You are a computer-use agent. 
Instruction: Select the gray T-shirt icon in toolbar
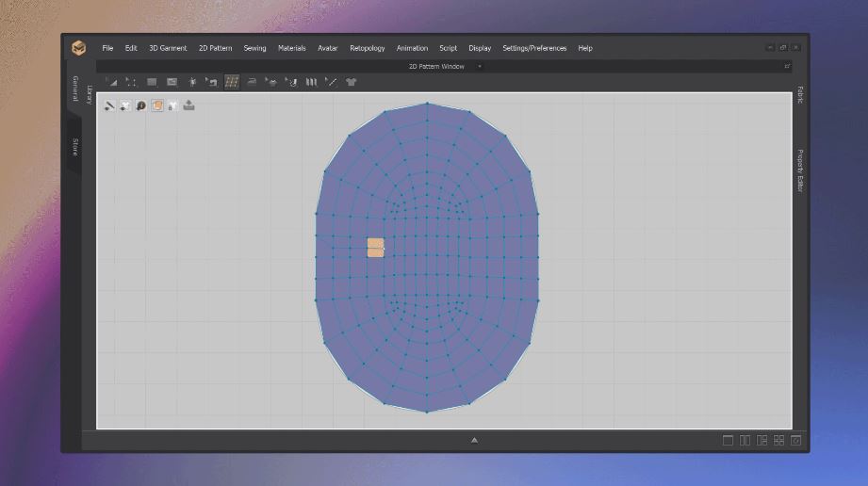coord(352,82)
